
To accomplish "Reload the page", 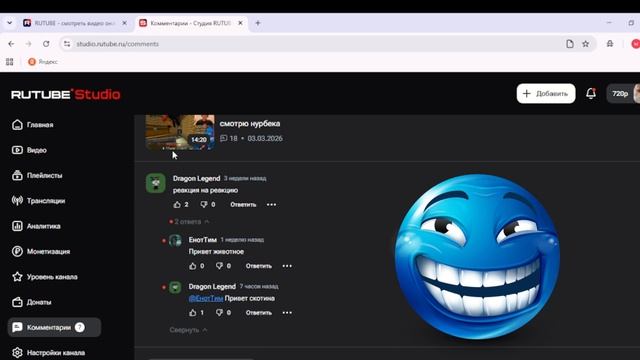I will (x=46, y=44).
